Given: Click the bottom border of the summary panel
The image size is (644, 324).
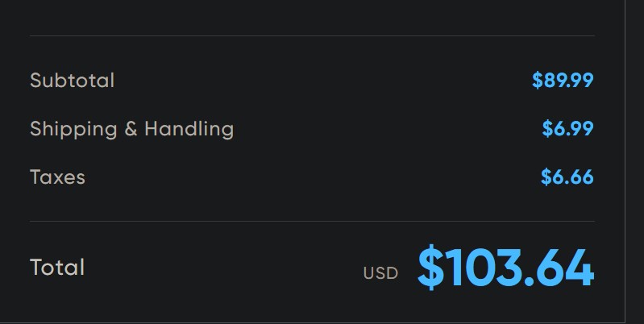Looking at the screenshot, I should pos(312,322).
